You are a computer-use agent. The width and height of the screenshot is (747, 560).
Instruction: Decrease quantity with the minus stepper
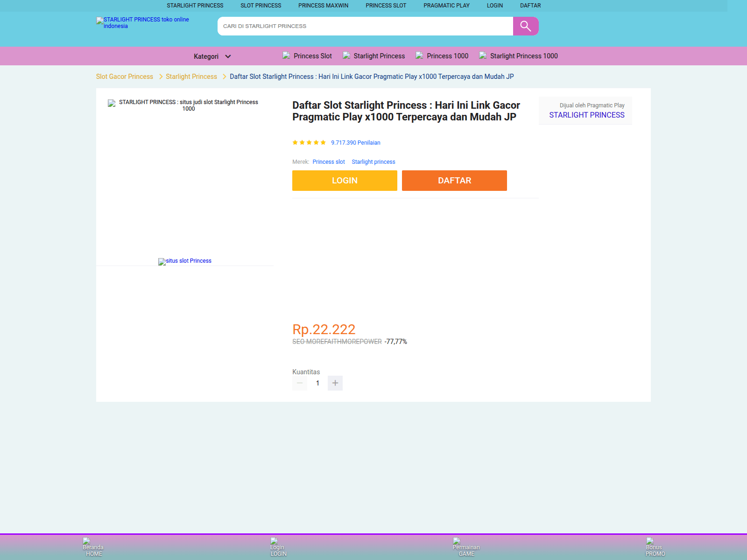point(299,383)
